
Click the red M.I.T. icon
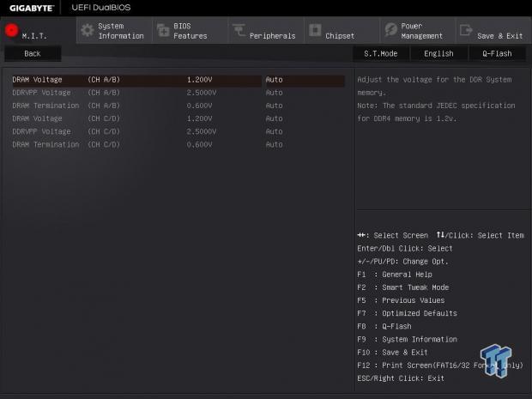pos(12,30)
